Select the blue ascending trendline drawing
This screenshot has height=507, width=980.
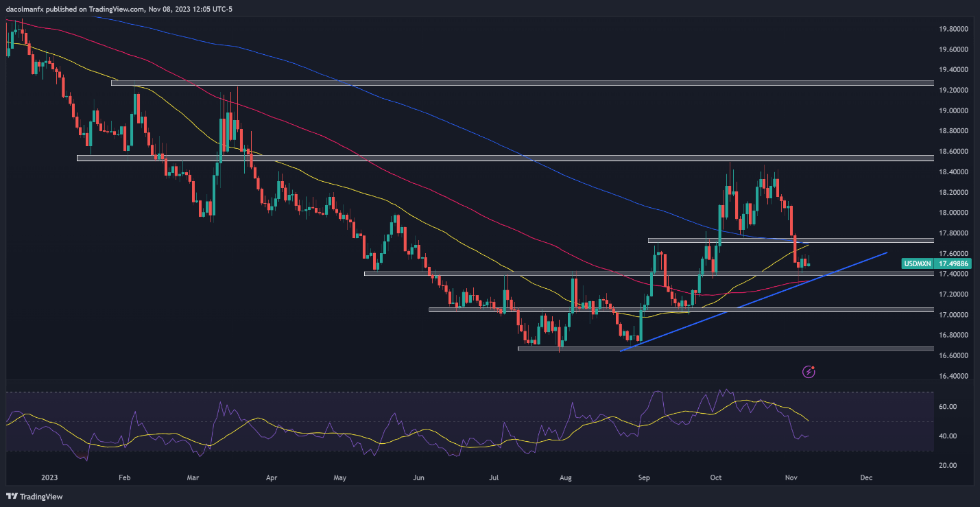click(x=753, y=302)
